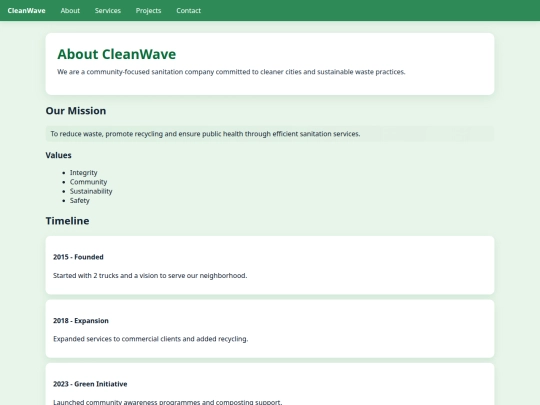Click the 2018 - Expansion title
The image size is (540, 405).
click(81, 321)
